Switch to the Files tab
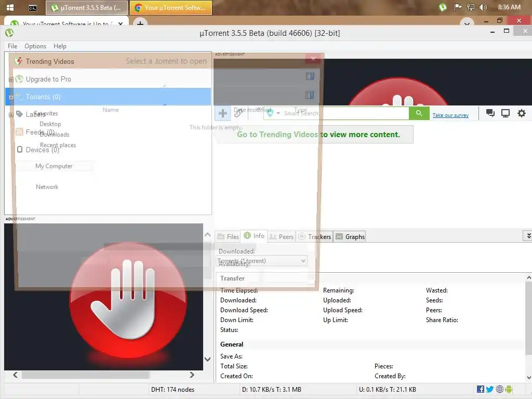The image size is (532, 399). click(x=228, y=236)
